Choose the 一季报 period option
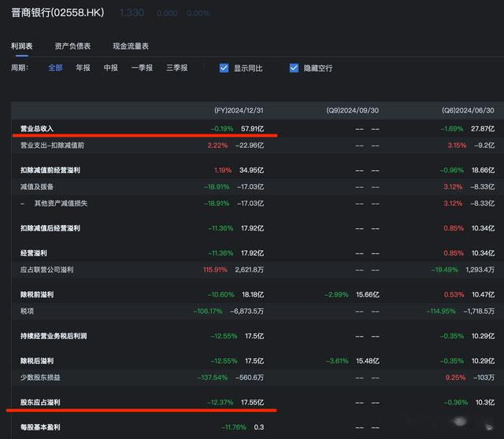The height and width of the screenshot is (439, 504). 142,68
